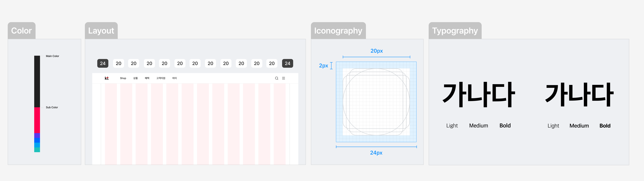Image resolution: width=644 pixels, height=181 pixels.
Task: Select the teal swatch at bar bottom
Action: (37, 150)
